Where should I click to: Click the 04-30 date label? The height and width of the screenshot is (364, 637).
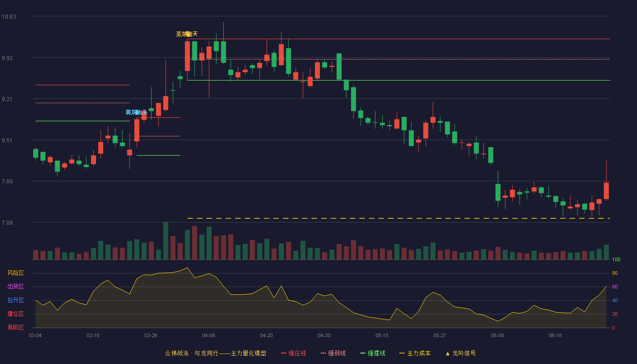324,335
